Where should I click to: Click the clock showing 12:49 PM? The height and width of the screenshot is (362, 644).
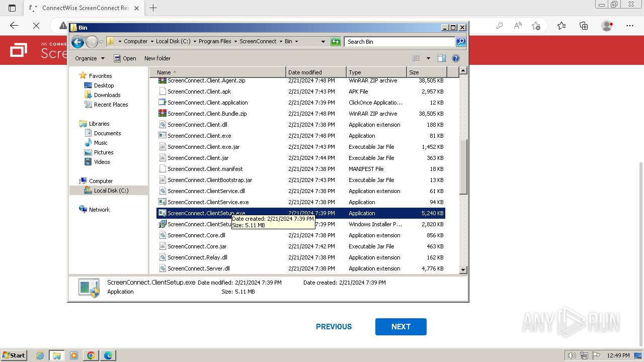pos(618,355)
